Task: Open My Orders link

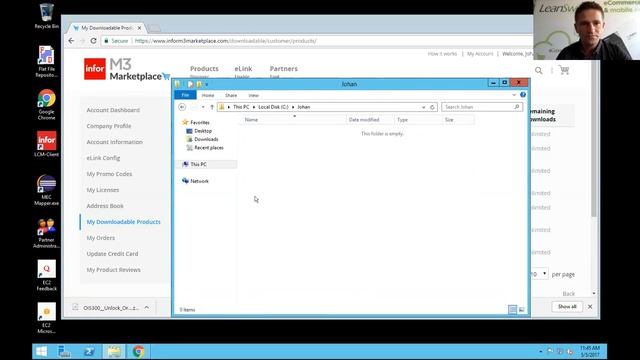Action: (x=101, y=238)
